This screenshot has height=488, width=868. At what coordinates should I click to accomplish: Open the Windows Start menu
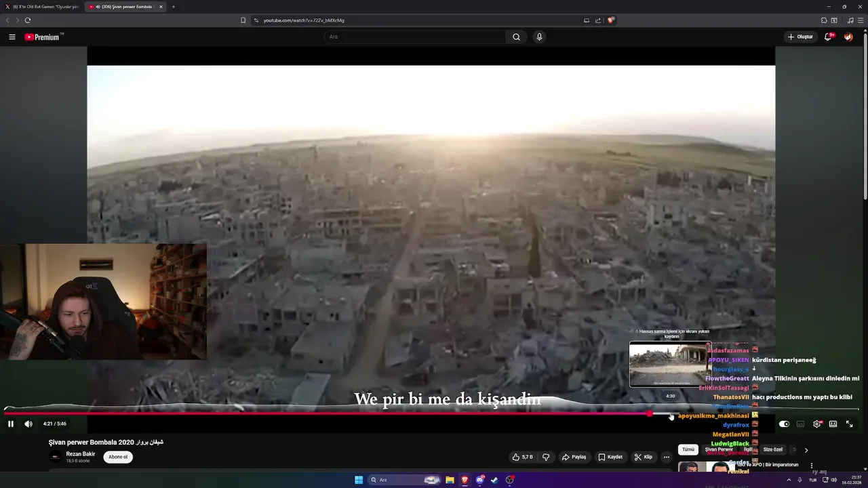click(x=359, y=480)
